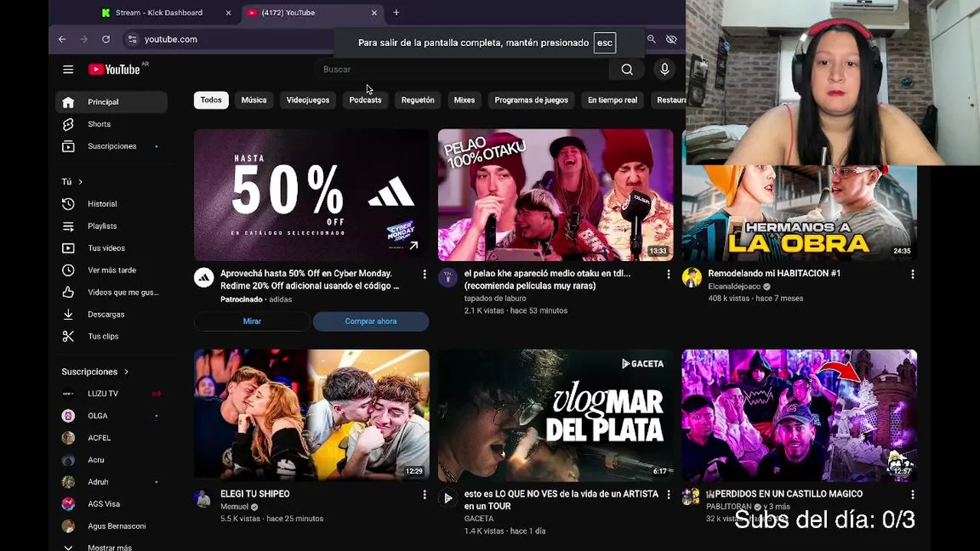Open Adruh subscription channel

tap(112, 482)
